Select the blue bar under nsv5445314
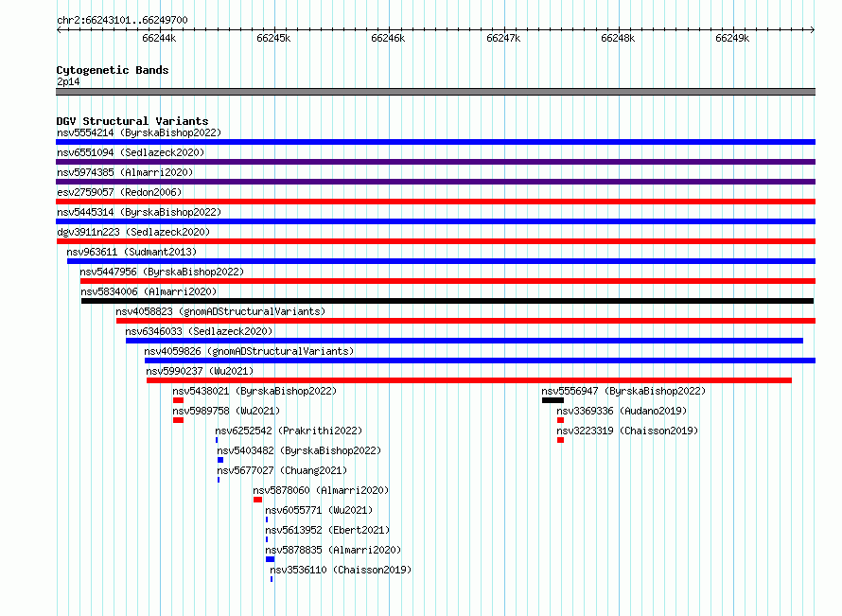842x616 pixels. pyautogui.click(x=435, y=221)
